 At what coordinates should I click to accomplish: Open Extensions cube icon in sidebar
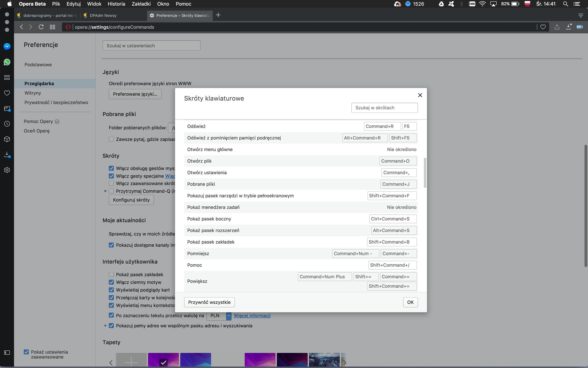7,139
